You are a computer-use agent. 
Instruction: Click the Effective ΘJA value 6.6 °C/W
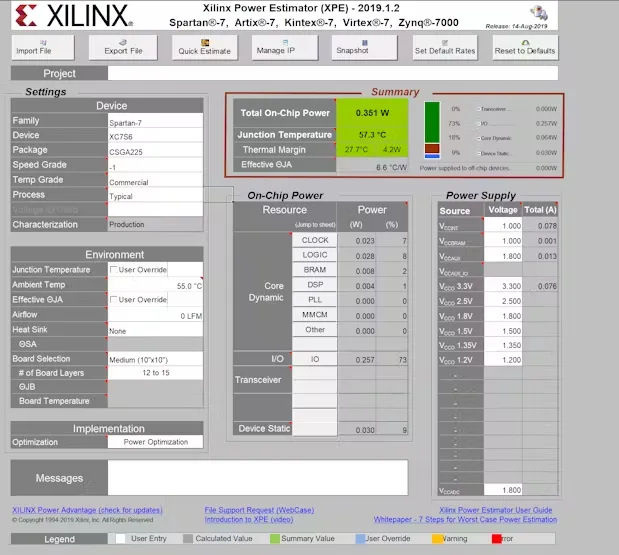click(x=372, y=167)
